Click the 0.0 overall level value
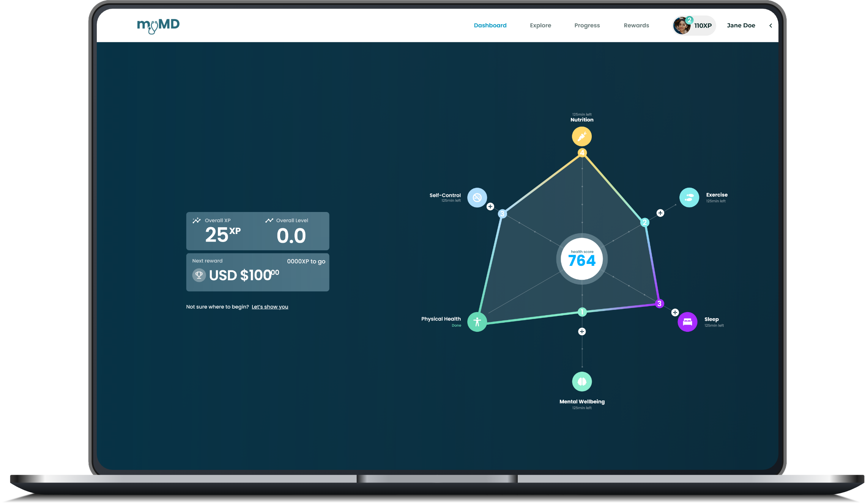The image size is (865, 504). [291, 236]
